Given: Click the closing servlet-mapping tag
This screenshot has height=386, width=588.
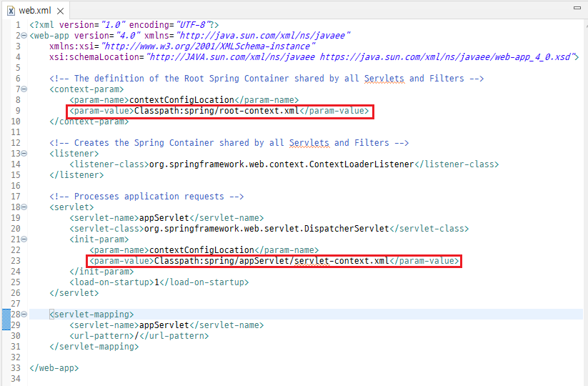Looking at the screenshot, I should point(94,347).
